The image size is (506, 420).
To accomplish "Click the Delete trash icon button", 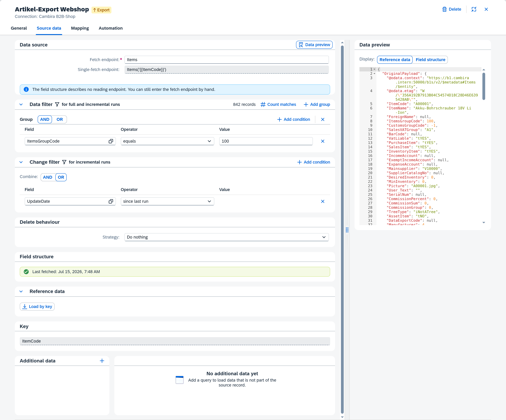I will point(452,9).
